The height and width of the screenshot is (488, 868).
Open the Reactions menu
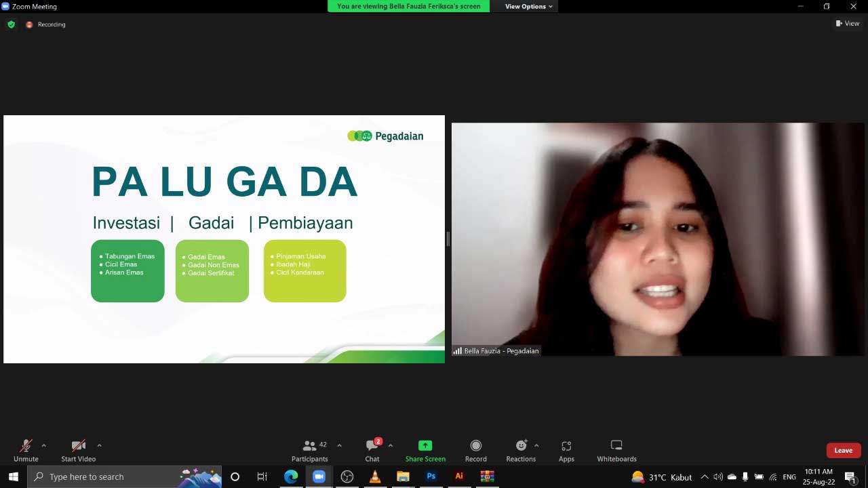pos(521,450)
